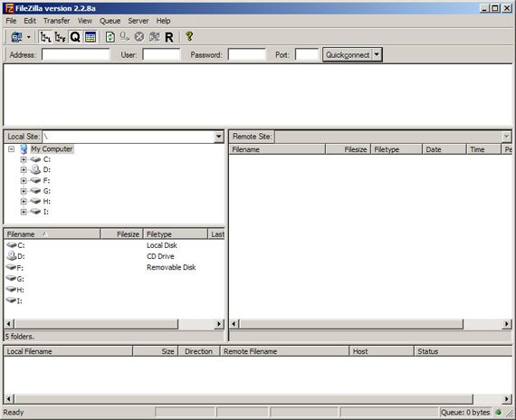Select D: CD Drive in file list
This screenshot has width=516, height=420.
(114, 256)
